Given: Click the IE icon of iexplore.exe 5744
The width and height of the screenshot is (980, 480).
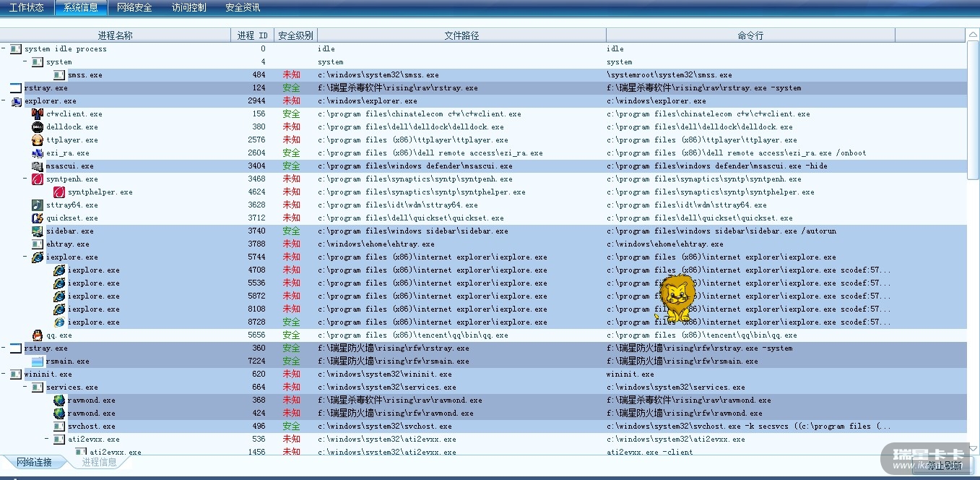Looking at the screenshot, I should pos(38,257).
